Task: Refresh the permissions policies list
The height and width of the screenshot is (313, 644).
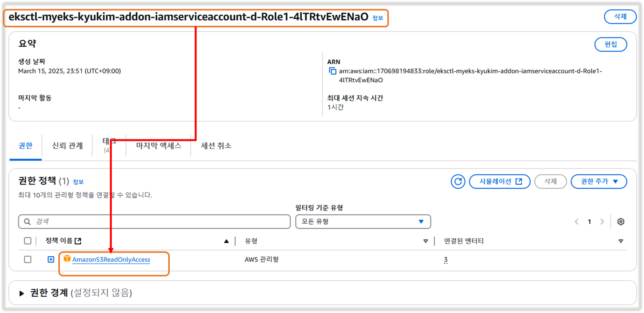Action: pyautogui.click(x=458, y=182)
